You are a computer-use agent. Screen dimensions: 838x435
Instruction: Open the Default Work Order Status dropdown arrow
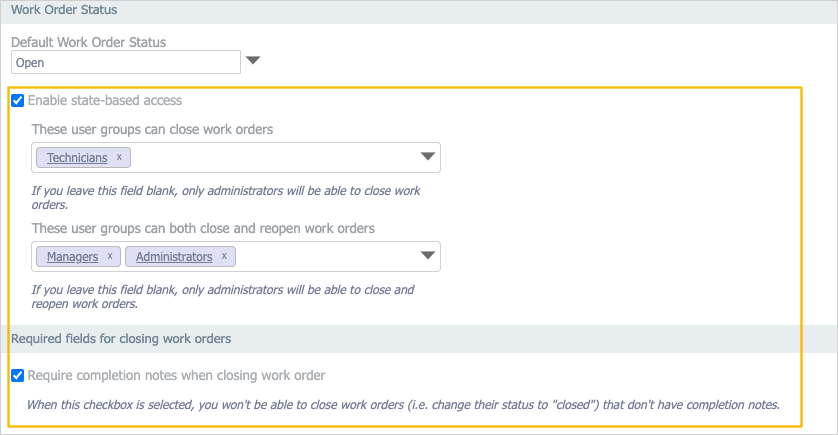[x=253, y=61]
